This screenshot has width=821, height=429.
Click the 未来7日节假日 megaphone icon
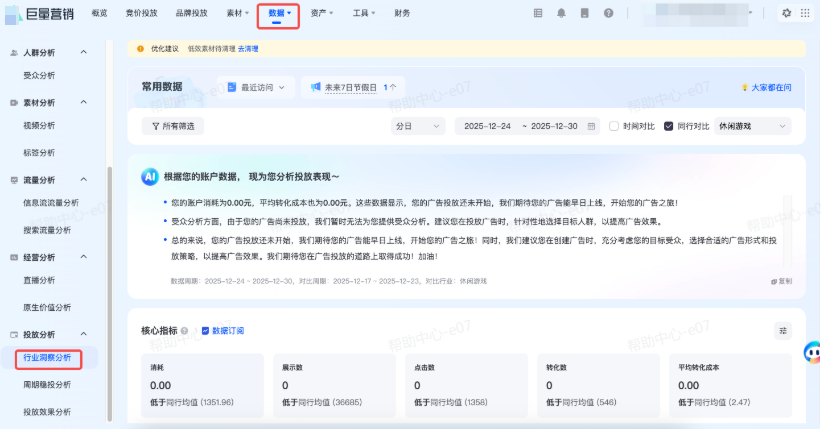[315, 87]
